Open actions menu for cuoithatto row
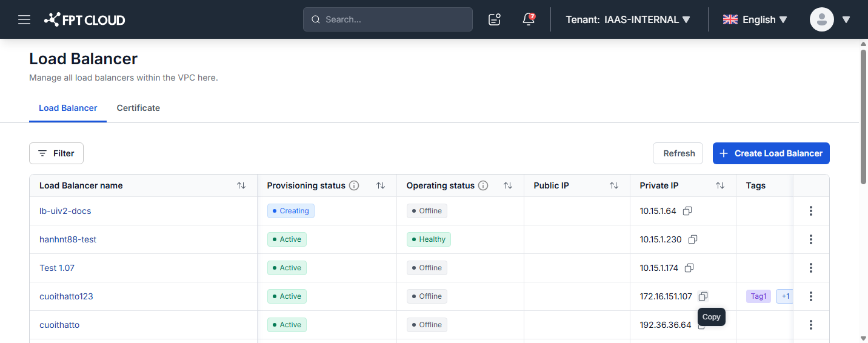The height and width of the screenshot is (343, 868). 811,325
